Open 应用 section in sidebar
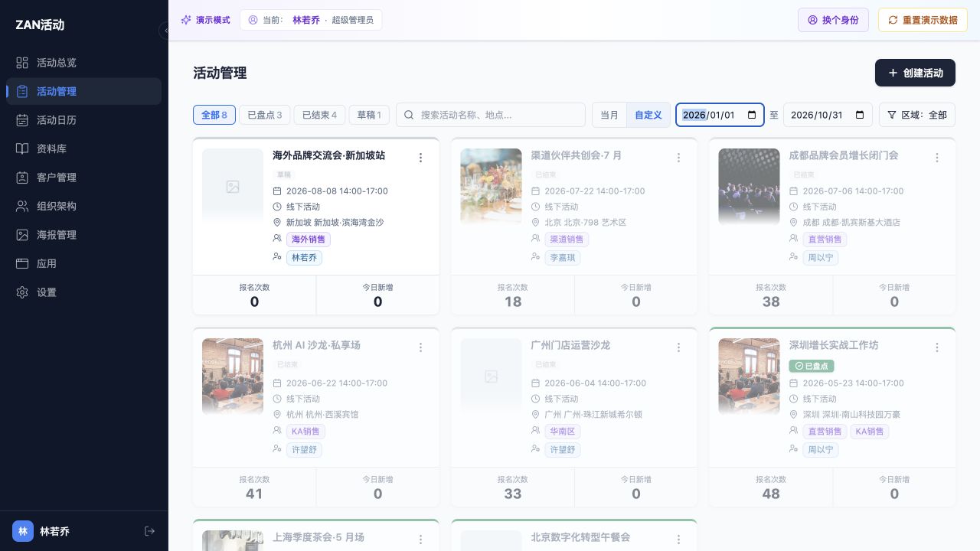This screenshot has width=980, height=551. point(83,263)
